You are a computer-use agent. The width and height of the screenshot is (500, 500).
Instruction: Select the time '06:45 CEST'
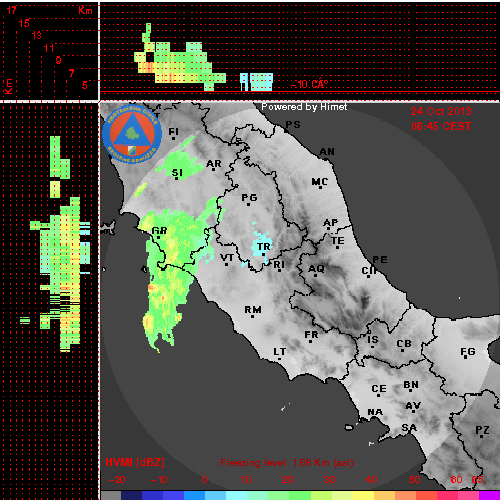[441, 126]
